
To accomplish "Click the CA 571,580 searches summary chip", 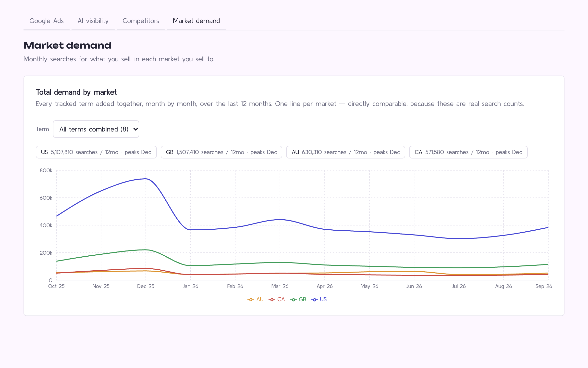I will [x=468, y=152].
